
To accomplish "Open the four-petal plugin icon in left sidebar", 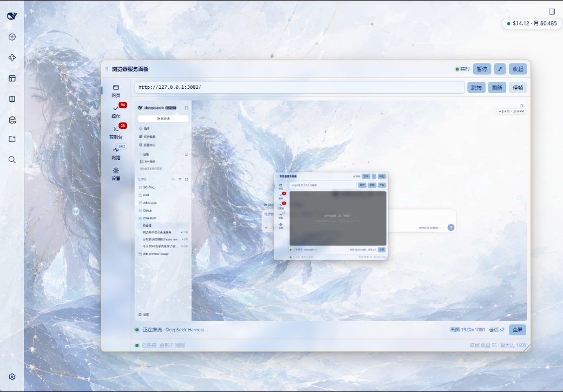I will [x=12, y=58].
